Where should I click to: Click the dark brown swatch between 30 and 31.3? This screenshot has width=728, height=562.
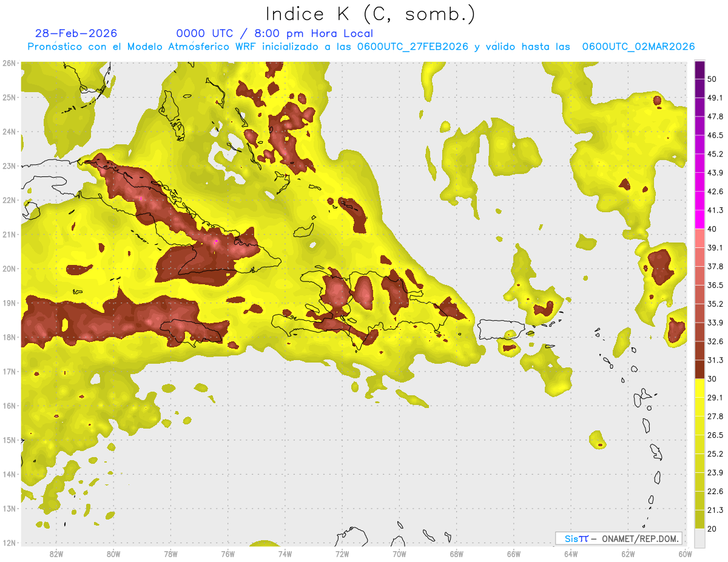[699, 370]
